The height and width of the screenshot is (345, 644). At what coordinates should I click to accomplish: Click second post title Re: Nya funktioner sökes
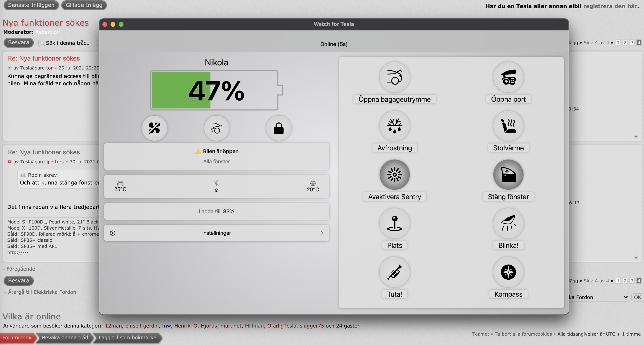tap(43, 152)
